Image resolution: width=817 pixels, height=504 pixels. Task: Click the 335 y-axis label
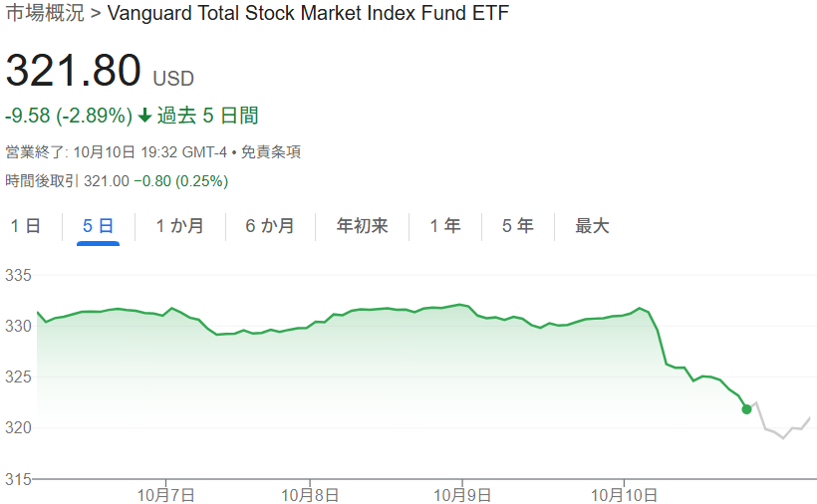pyautogui.click(x=18, y=275)
